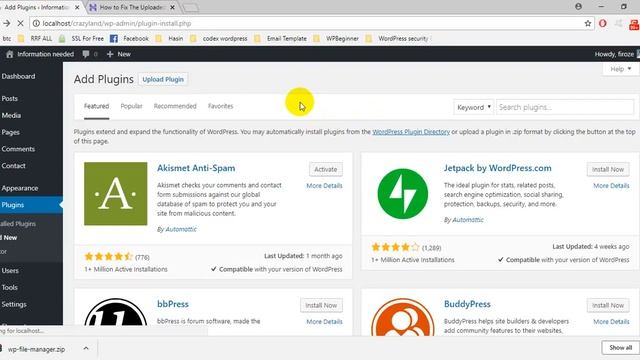Click the New plus icon in admin bar
640x360 pixels.
click(x=110, y=54)
